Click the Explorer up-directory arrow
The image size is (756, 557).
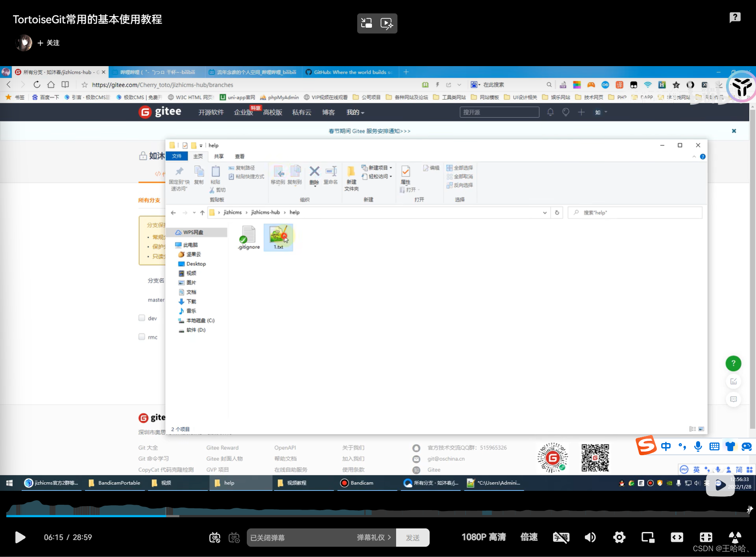[x=203, y=213]
